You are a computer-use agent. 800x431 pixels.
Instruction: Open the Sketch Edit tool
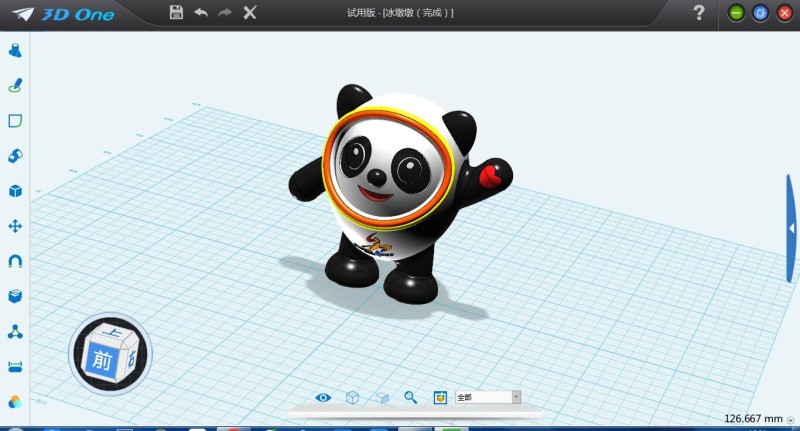[x=15, y=121]
